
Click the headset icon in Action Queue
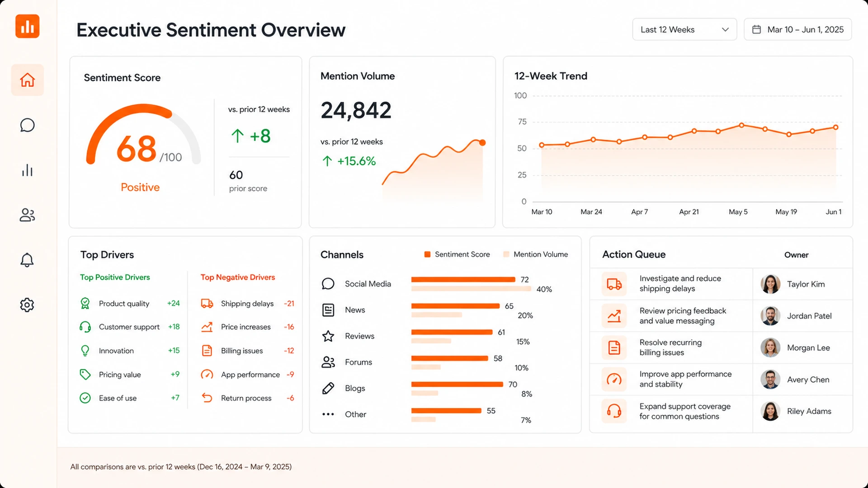click(x=614, y=411)
